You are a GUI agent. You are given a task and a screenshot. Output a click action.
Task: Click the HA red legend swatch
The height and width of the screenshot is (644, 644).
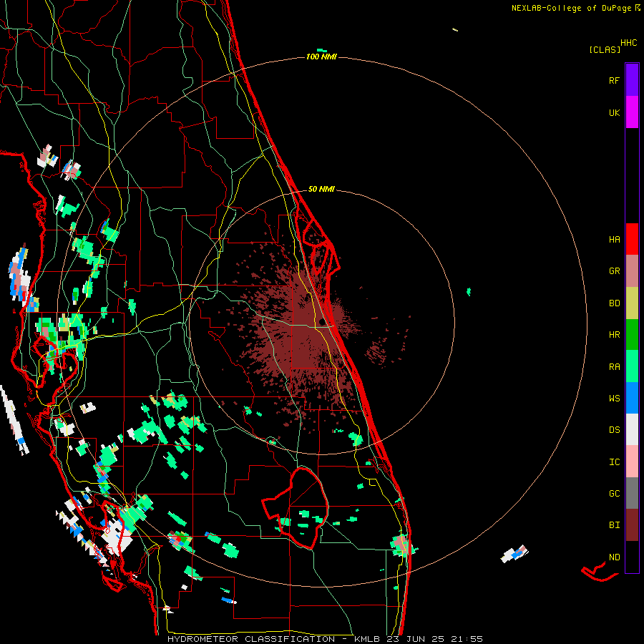pyautogui.click(x=632, y=239)
